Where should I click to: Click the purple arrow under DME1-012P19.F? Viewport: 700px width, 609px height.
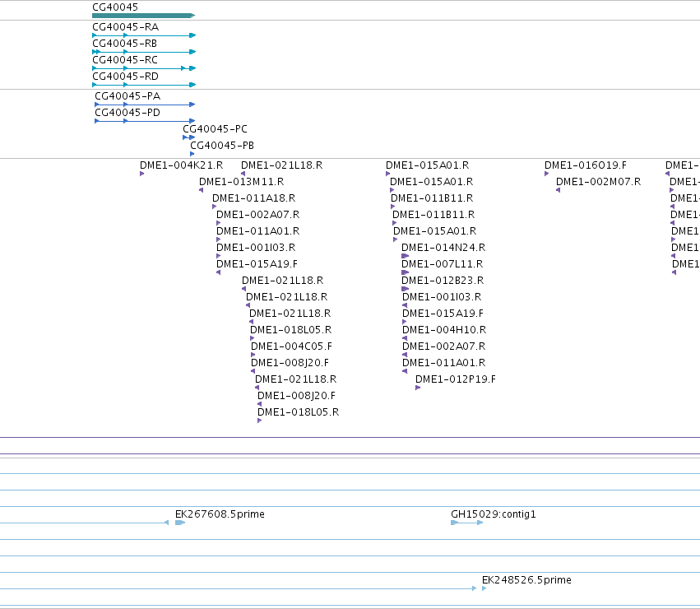(418, 388)
